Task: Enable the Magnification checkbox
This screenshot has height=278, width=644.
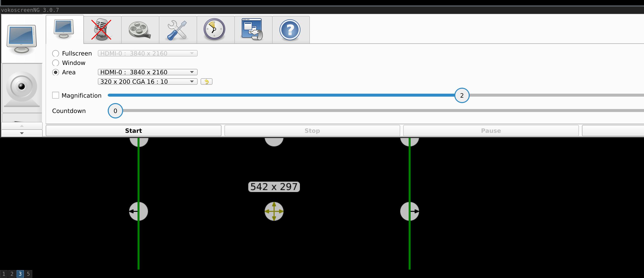Action: (56, 95)
